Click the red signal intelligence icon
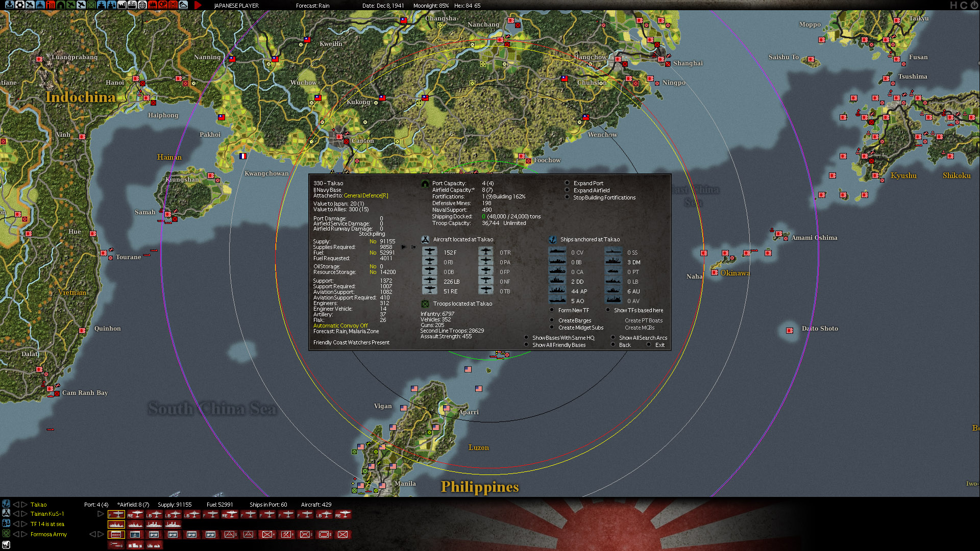This screenshot has height=551, width=980. [173, 5]
